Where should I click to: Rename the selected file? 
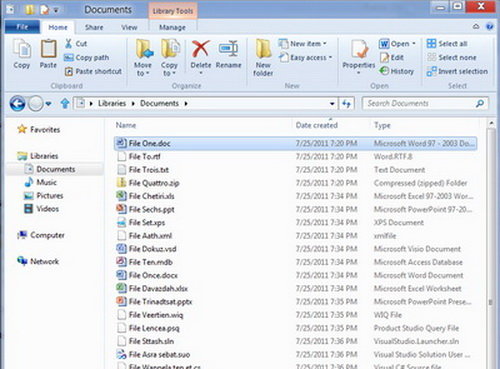click(x=228, y=54)
